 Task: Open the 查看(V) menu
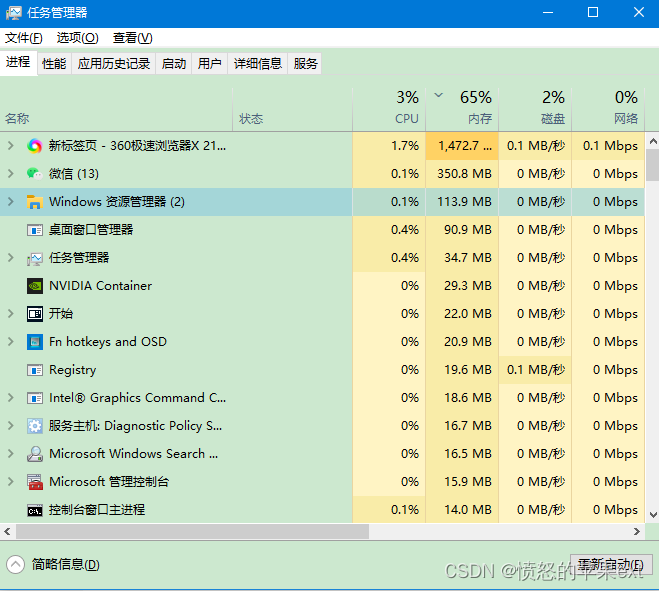(x=132, y=38)
